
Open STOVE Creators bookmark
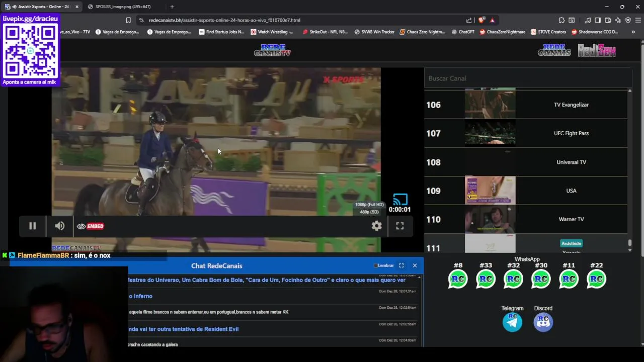(548, 32)
